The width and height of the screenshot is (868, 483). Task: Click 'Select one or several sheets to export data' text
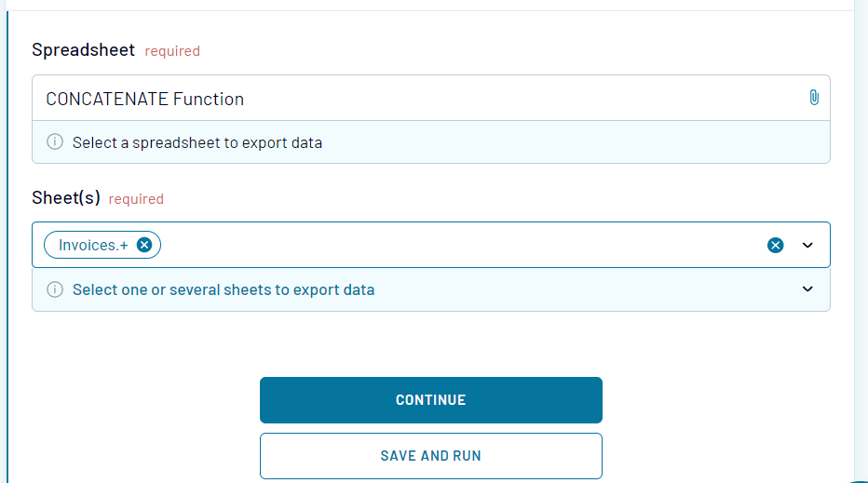point(224,290)
